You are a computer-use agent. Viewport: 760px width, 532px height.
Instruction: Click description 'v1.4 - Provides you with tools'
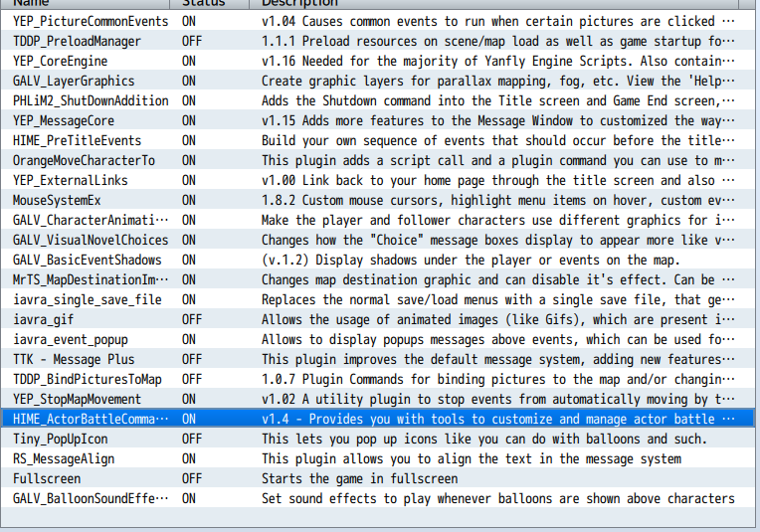[x=498, y=419]
